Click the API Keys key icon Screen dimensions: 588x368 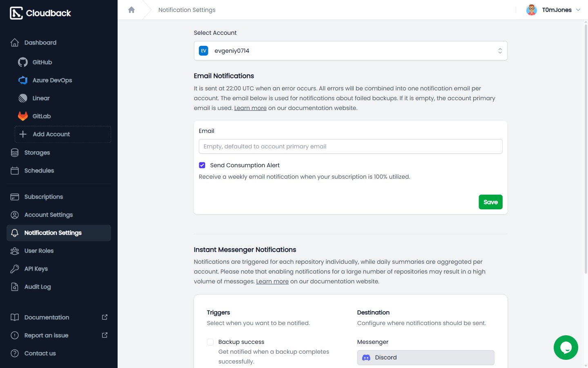[15, 269]
